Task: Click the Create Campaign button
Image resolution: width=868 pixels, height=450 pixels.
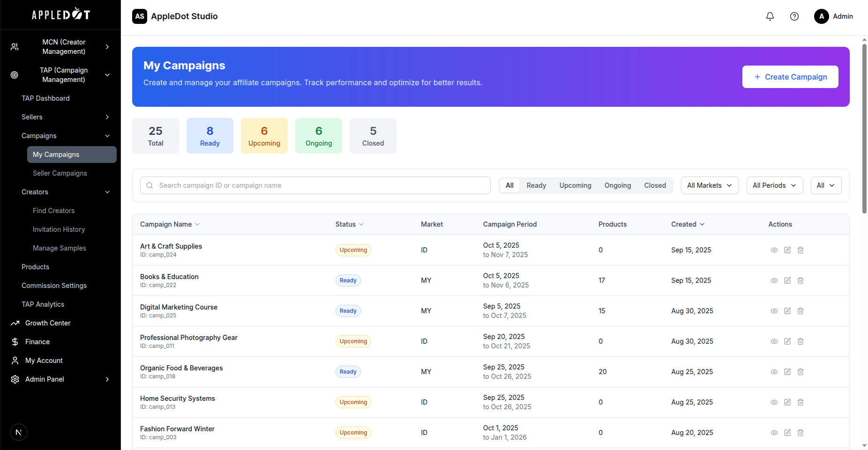Action: 790,77
